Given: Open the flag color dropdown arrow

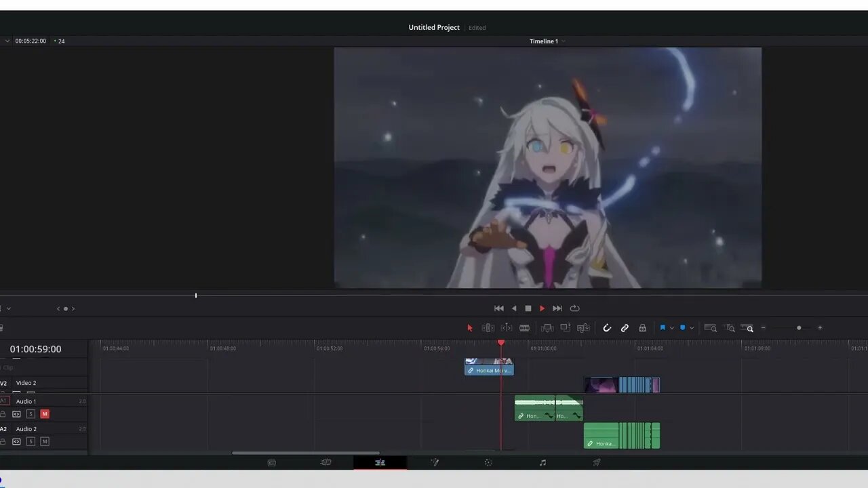Looking at the screenshot, I should 671,328.
